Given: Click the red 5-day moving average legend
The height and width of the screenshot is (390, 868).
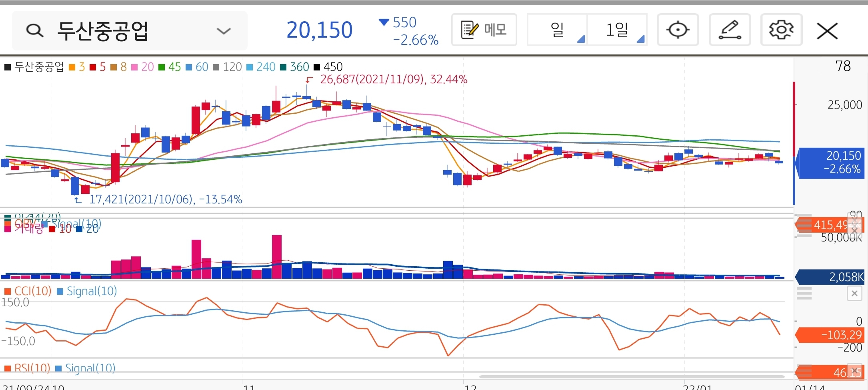Looking at the screenshot, I should [x=98, y=67].
